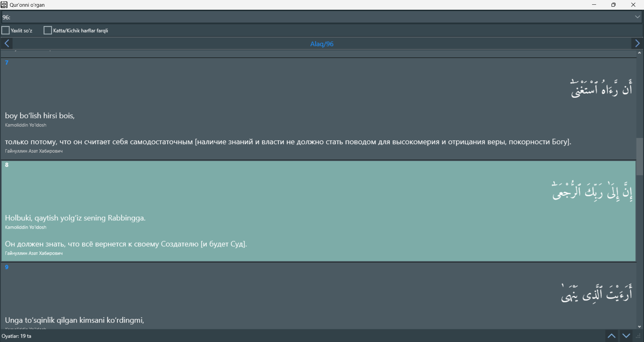
Task: Click Kamoliddin Yo'ldosh label under verse 7
Action: click(26, 125)
